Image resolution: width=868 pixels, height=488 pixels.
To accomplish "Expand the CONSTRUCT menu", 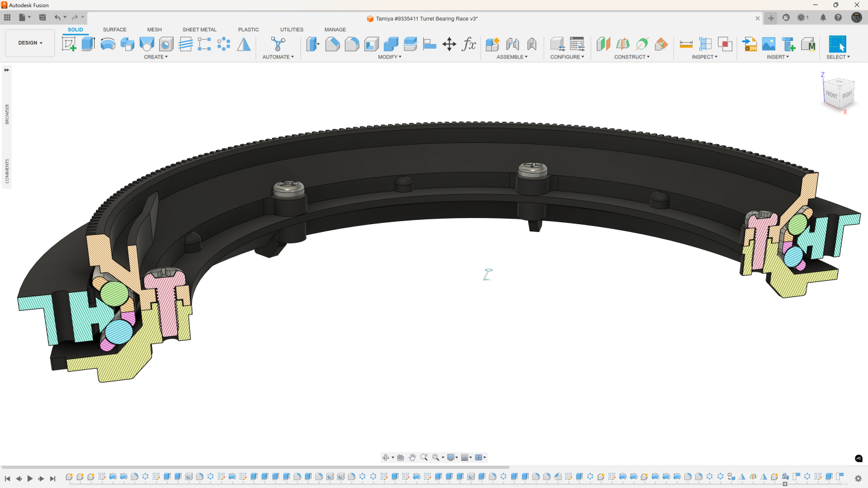I will point(632,57).
